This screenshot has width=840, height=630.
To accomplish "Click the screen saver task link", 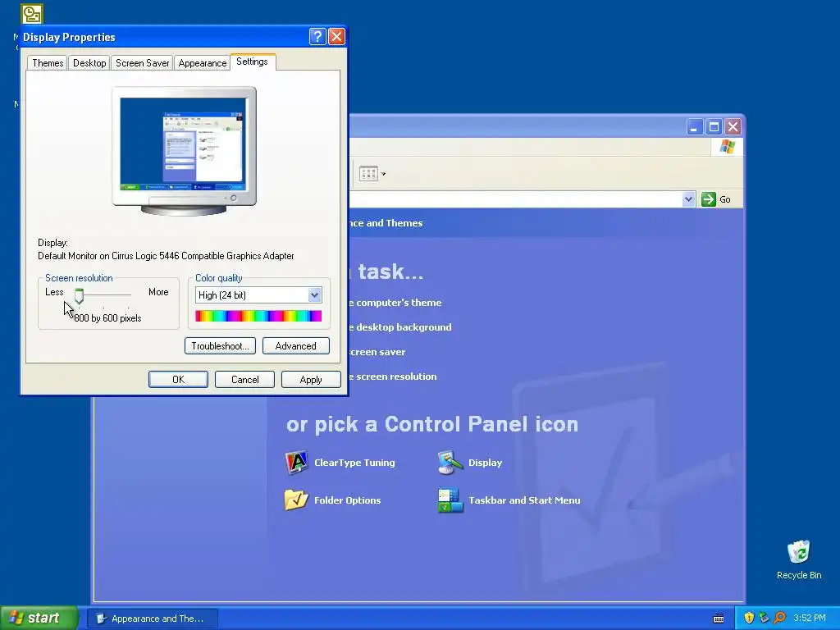I will coord(377,351).
